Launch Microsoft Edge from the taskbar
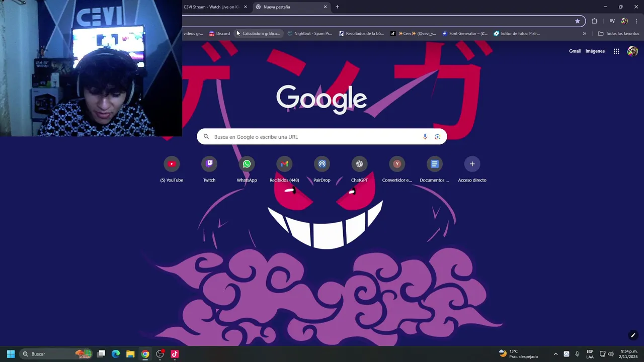Image resolution: width=644 pixels, height=362 pixels. point(116,354)
